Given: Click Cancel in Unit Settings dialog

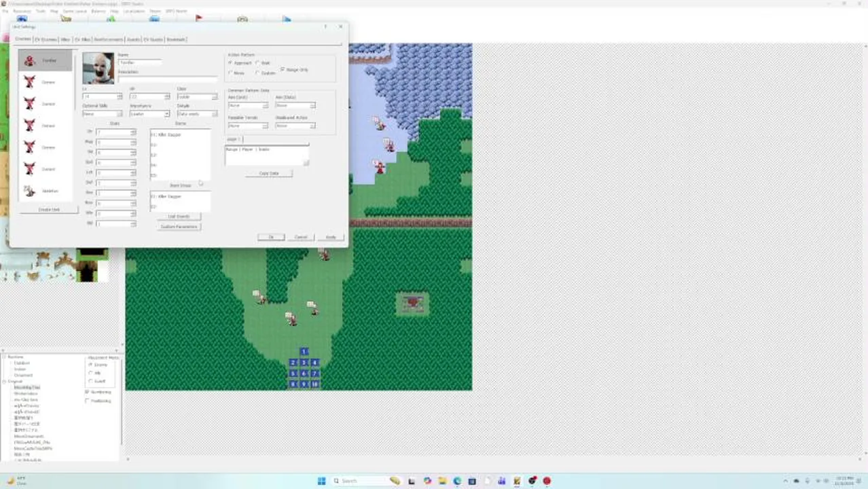Looking at the screenshot, I should (301, 237).
